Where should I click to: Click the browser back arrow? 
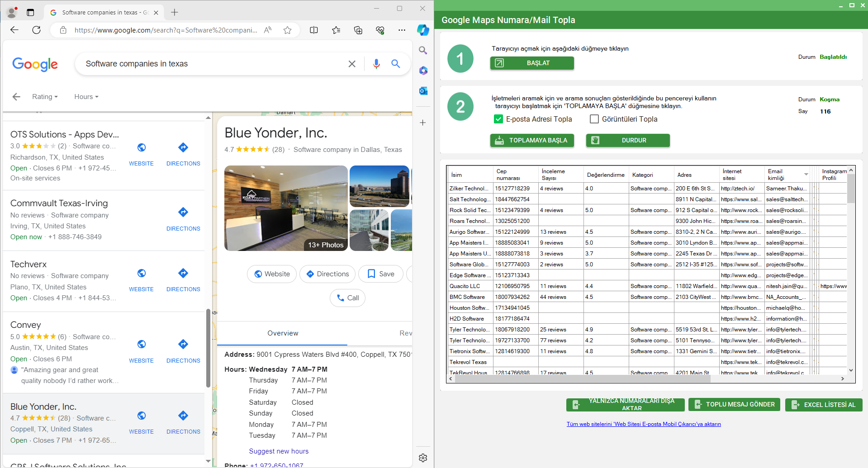pyautogui.click(x=14, y=30)
